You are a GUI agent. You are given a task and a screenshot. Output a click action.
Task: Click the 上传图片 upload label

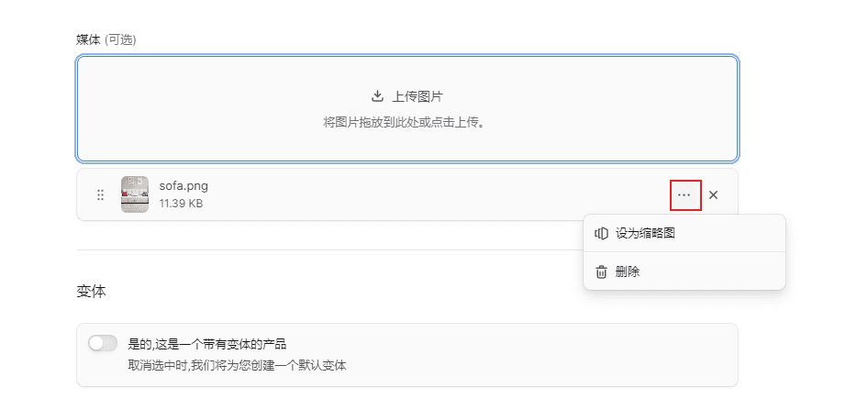[x=417, y=96]
